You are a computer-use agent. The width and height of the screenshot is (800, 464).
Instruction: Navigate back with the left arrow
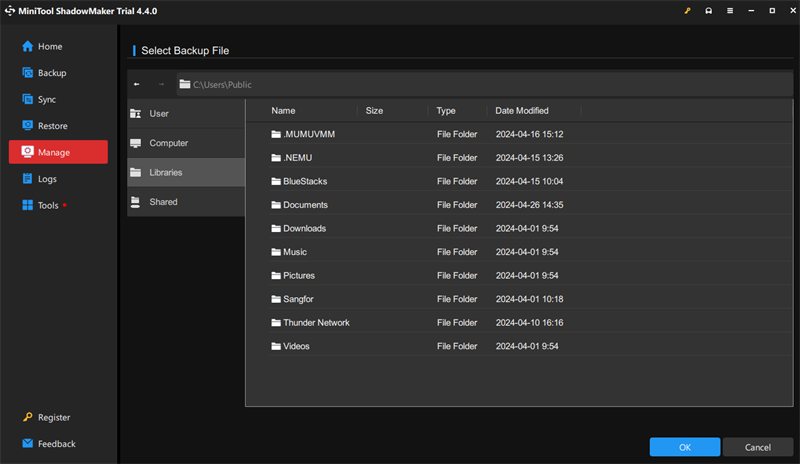pyautogui.click(x=137, y=84)
